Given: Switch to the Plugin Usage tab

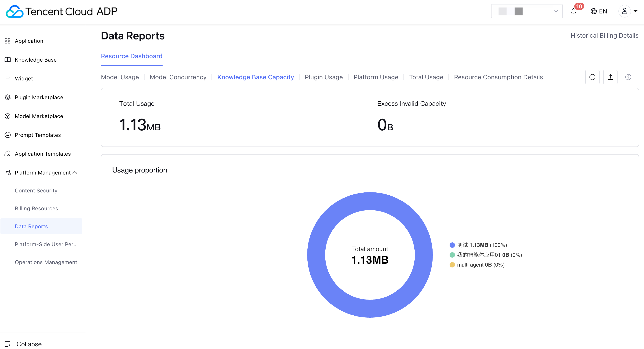Looking at the screenshot, I should point(324,77).
